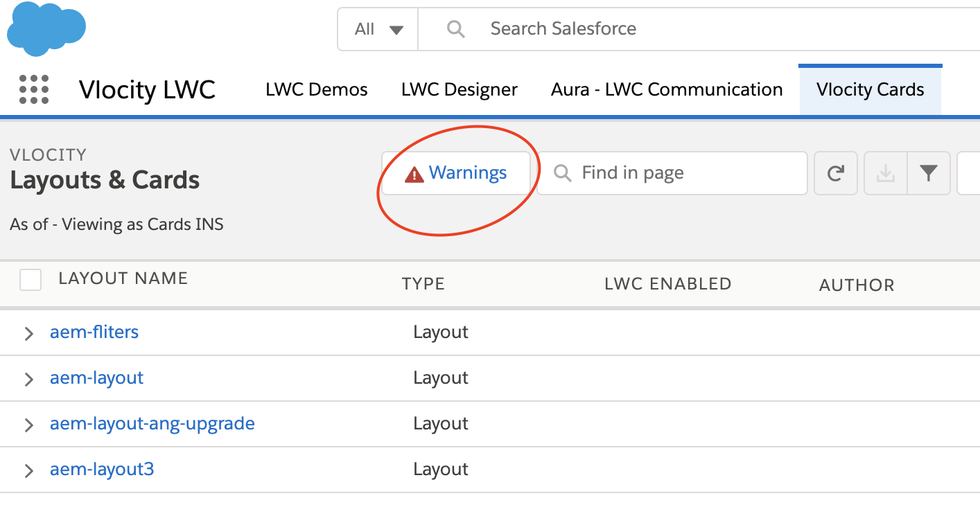
Task: Click the LAYOUT NAME column header
Action: click(123, 278)
